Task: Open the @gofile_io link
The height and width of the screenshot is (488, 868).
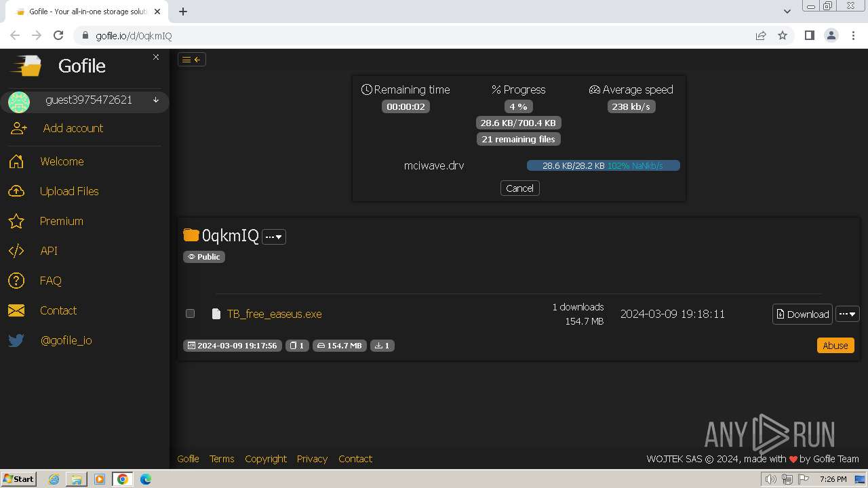Action: tap(66, 340)
